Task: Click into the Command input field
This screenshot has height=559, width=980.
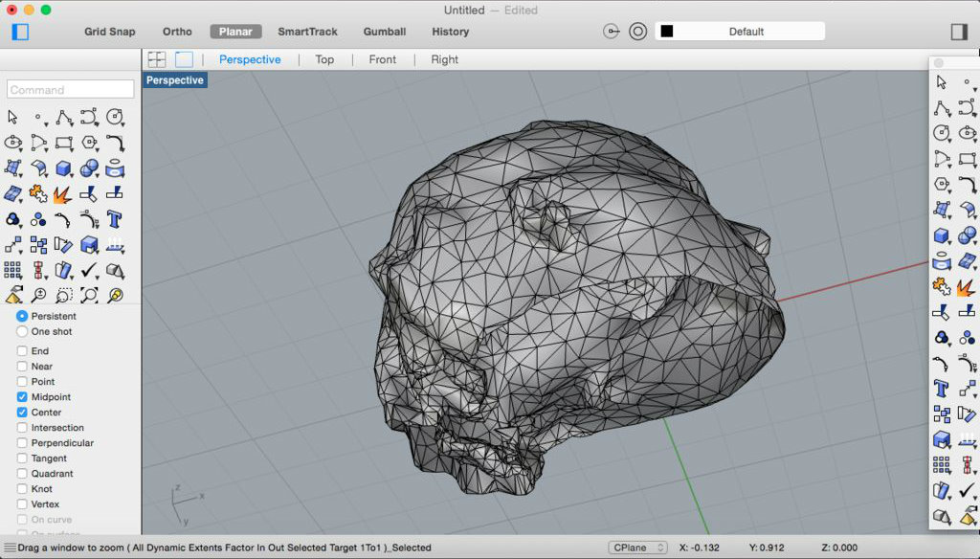Action: 71,90
